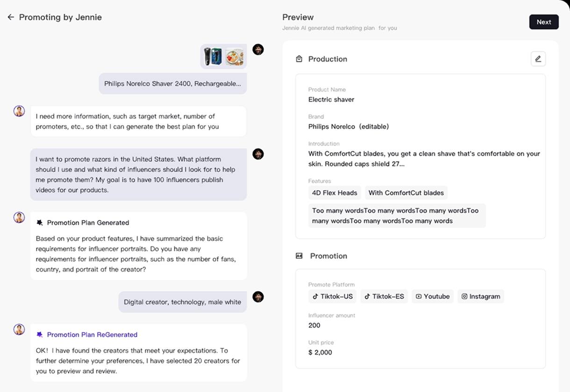Click the OK! I have found the creators message
Viewport: 570px width, 392px height.
138,361
